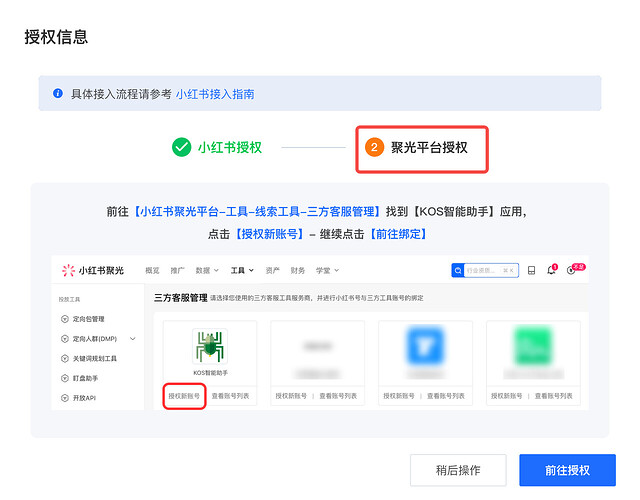Click the 小红书聚光 logo icon
The width and height of the screenshot is (640, 500).
68,270
